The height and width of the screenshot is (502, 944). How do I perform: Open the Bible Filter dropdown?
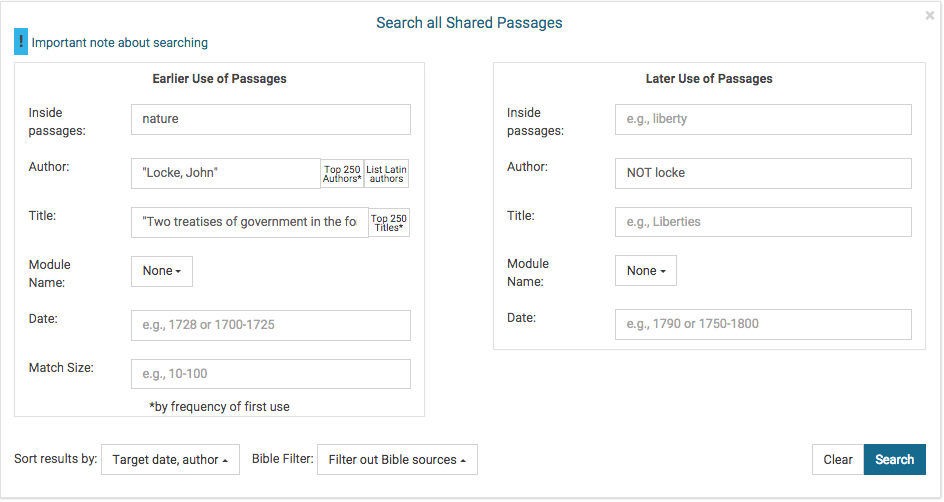point(397,460)
